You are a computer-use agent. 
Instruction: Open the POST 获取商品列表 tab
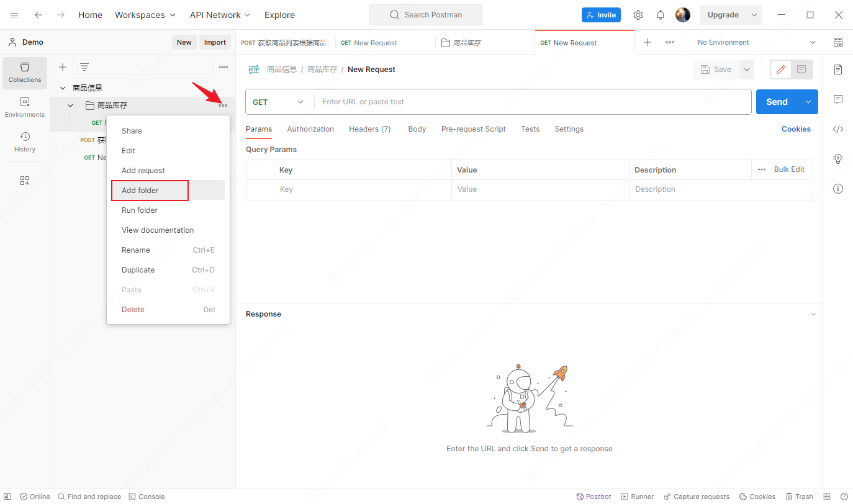pyautogui.click(x=286, y=43)
